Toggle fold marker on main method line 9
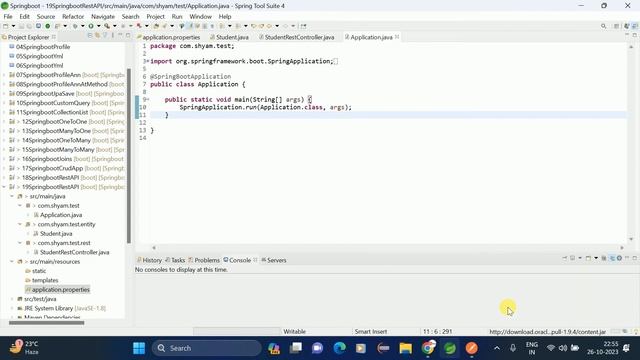 click(x=147, y=100)
